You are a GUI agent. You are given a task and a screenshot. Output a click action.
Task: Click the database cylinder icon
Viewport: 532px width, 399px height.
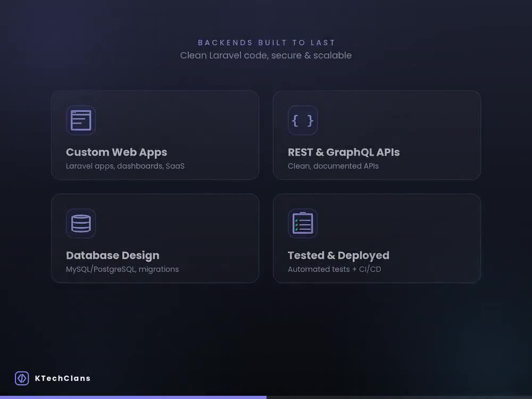81,223
